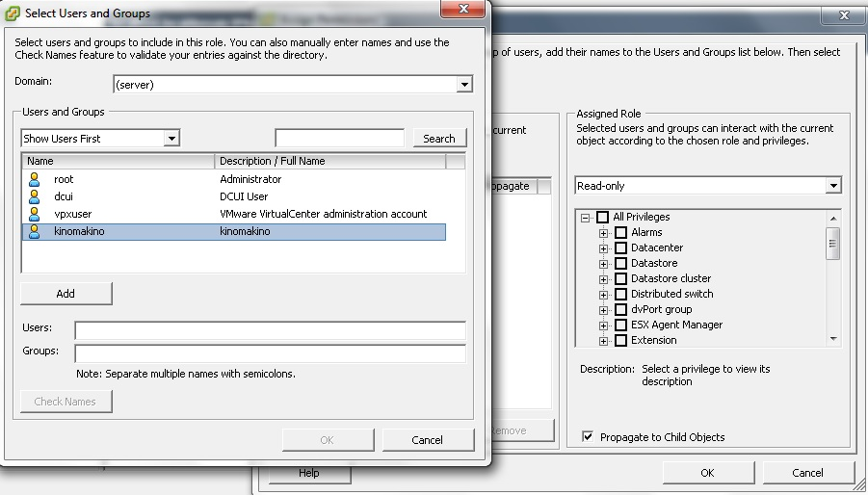Sort by Description / Full Name column
868x495 pixels.
tap(329, 161)
